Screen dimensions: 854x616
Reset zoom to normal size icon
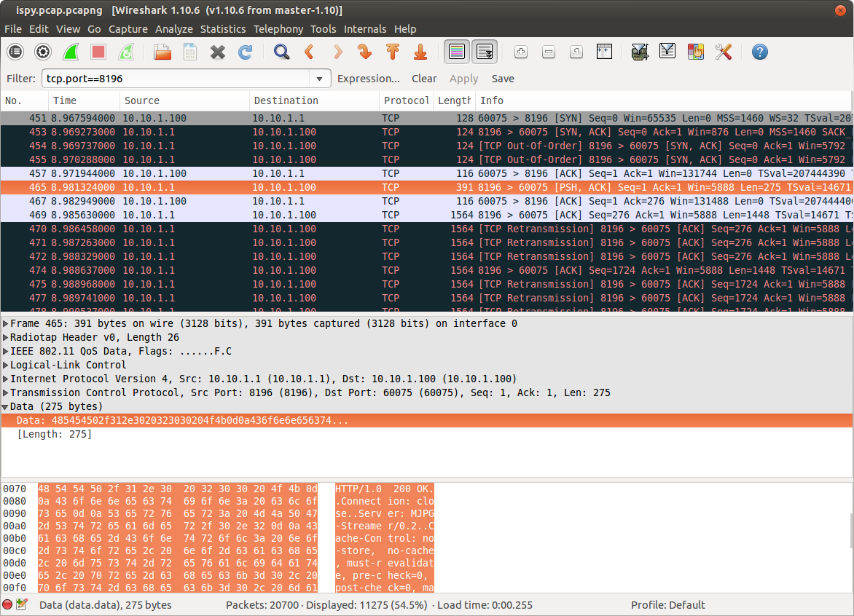(x=577, y=52)
